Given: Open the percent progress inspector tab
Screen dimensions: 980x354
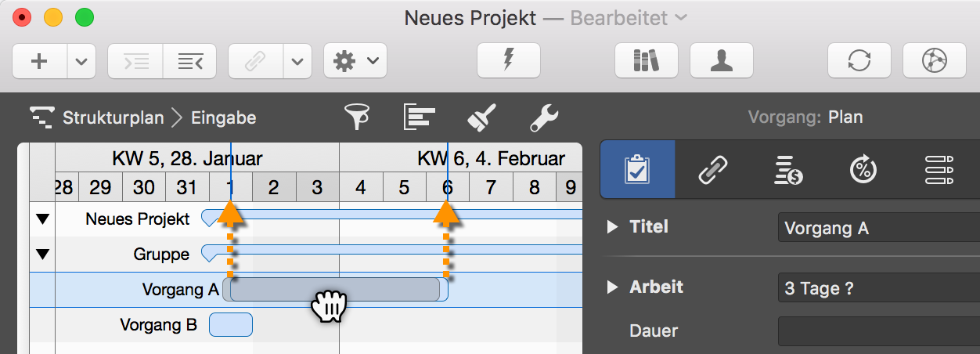Looking at the screenshot, I should coord(863,169).
